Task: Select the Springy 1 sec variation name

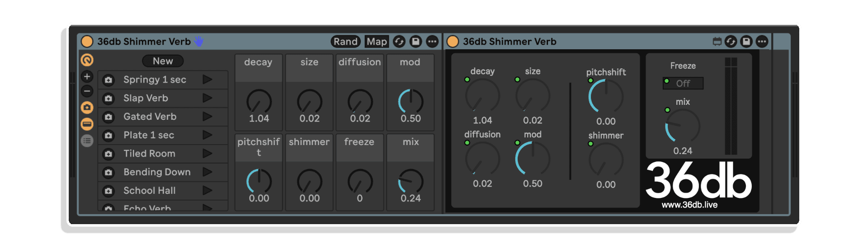Action: click(155, 80)
